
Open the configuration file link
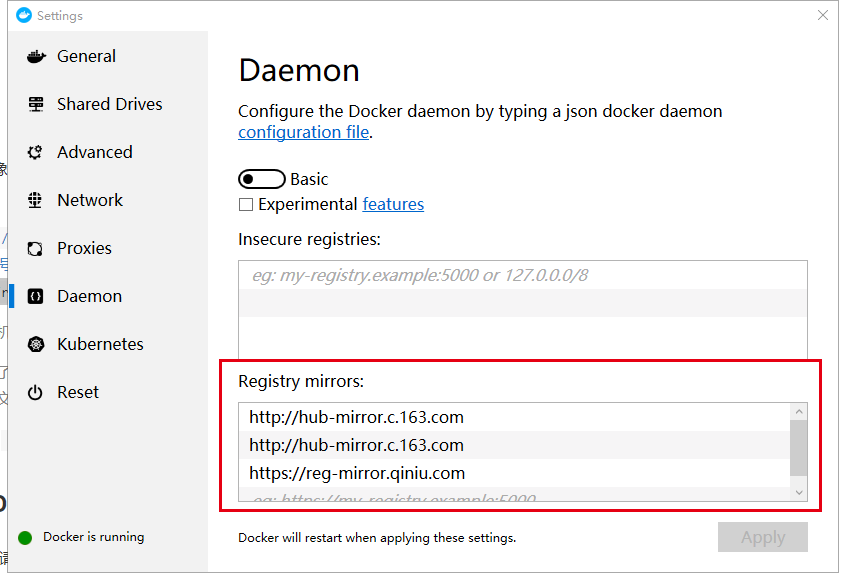click(x=303, y=133)
